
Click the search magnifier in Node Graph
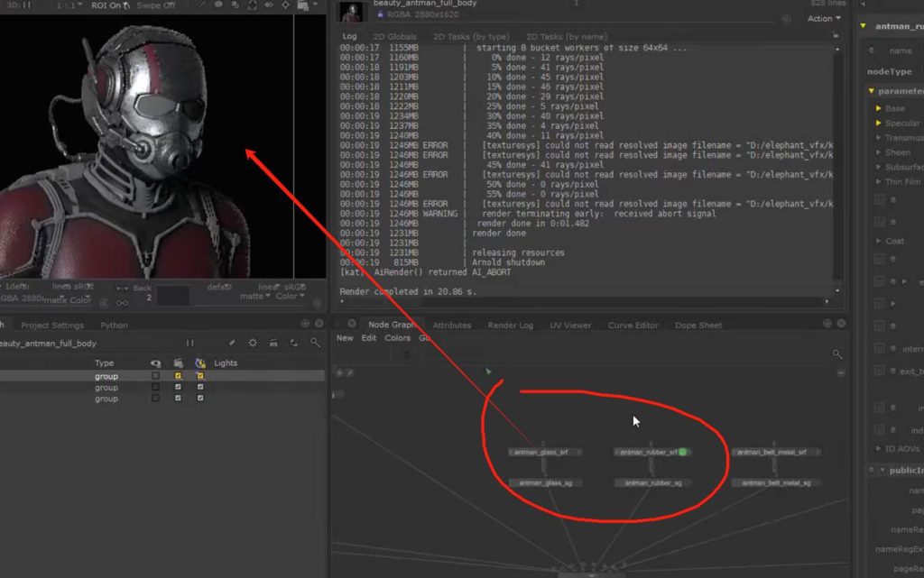coord(837,355)
